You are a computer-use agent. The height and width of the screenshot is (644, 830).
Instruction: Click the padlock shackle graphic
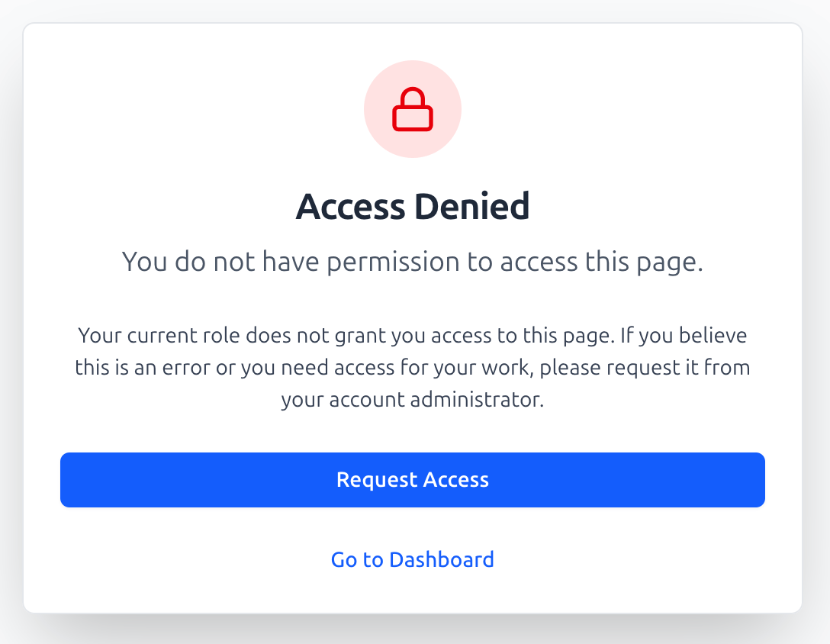point(413,97)
